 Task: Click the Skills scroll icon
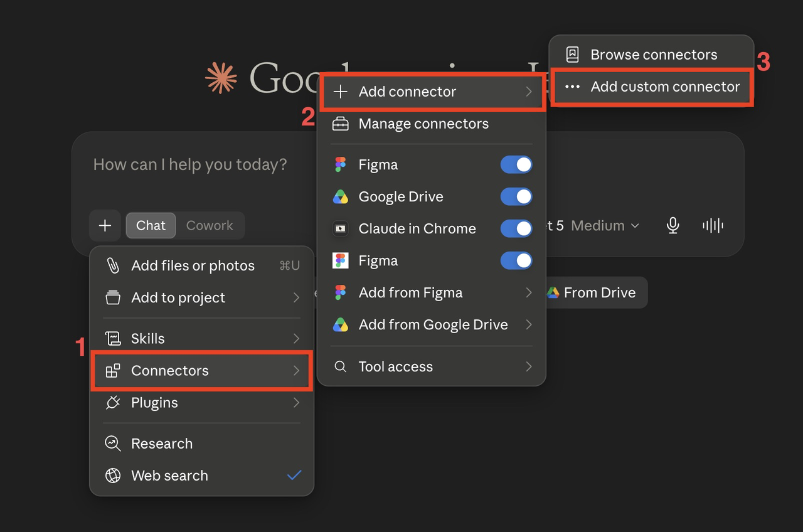(113, 339)
